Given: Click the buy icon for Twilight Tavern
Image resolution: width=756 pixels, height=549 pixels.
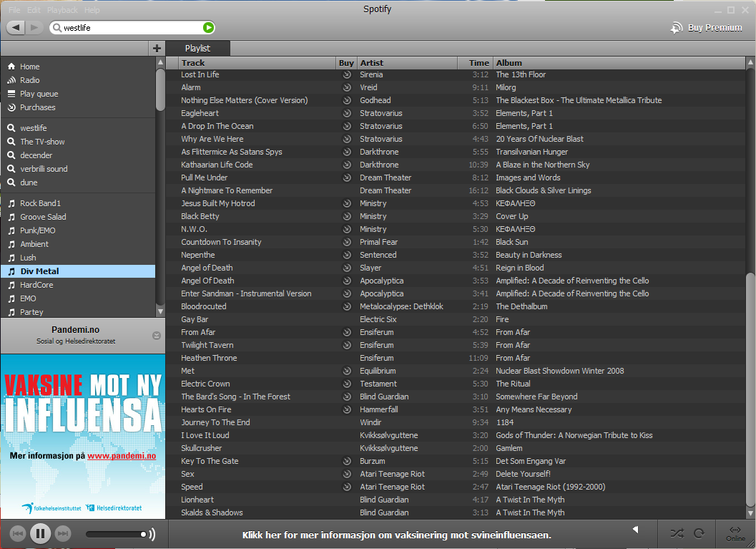Looking at the screenshot, I should point(347,345).
